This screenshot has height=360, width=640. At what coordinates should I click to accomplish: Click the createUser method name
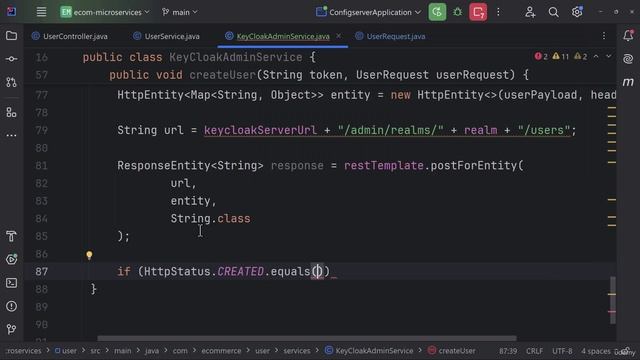click(x=222, y=75)
